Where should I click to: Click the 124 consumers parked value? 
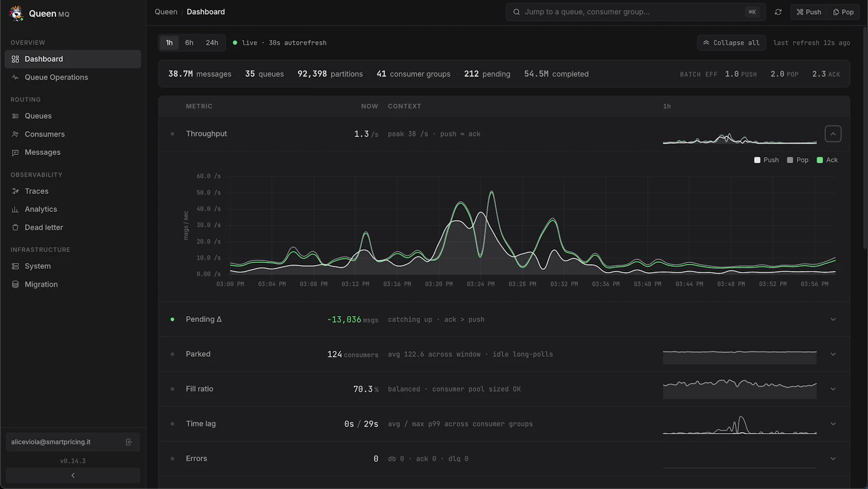coord(353,355)
